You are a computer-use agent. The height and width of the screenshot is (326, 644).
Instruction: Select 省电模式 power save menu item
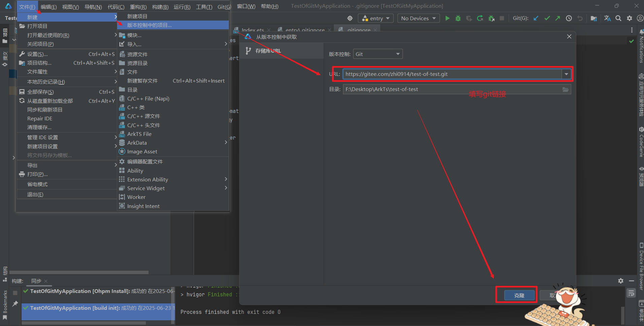click(x=67, y=184)
